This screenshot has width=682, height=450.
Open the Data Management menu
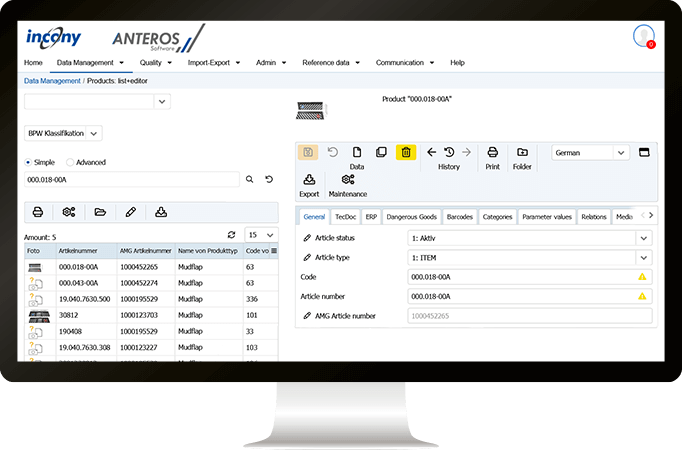[x=90, y=63]
